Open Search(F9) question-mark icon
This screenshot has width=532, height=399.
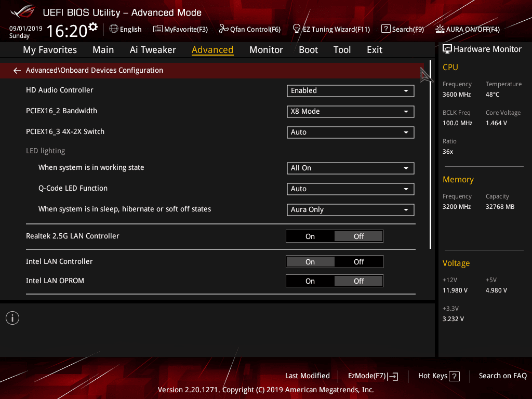point(385,29)
